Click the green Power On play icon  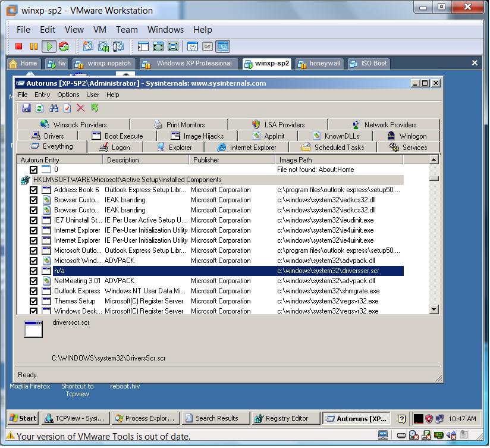click(x=49, y=46)
